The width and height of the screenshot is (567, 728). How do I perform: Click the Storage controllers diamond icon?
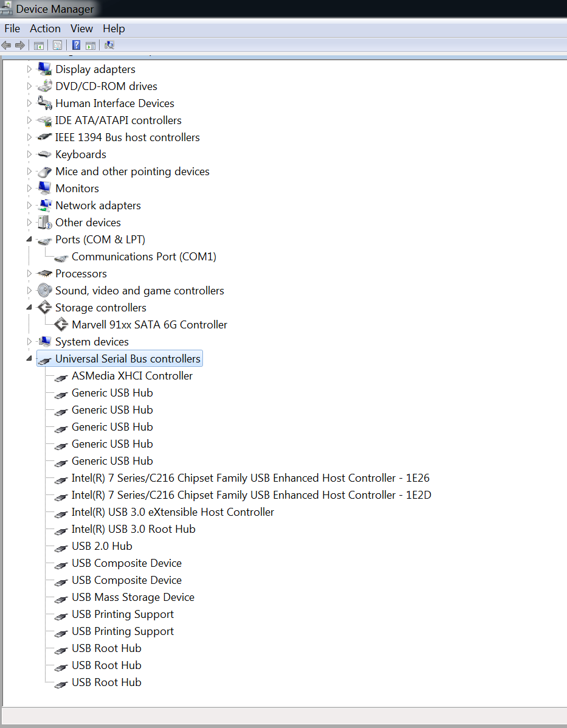[44, 307]
